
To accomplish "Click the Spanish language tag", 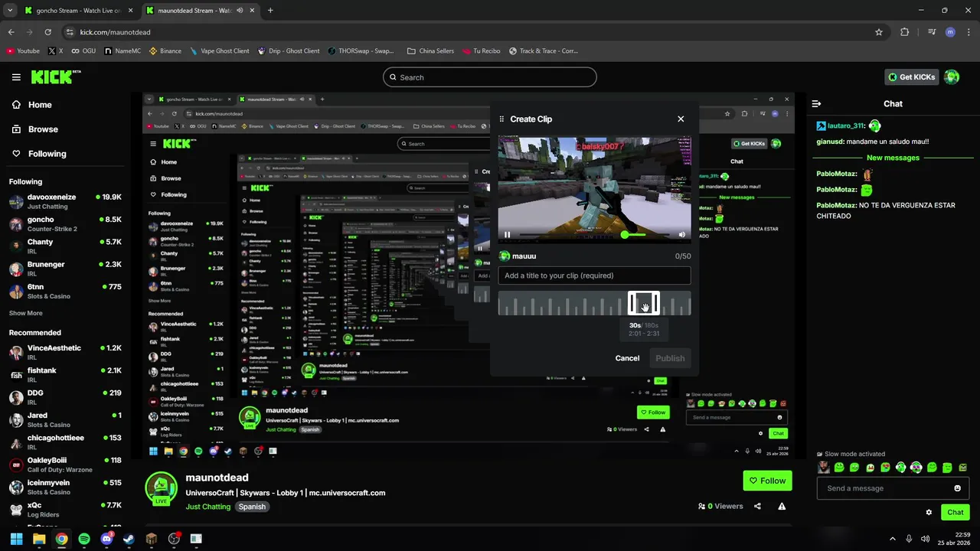I will click(252, 507).
